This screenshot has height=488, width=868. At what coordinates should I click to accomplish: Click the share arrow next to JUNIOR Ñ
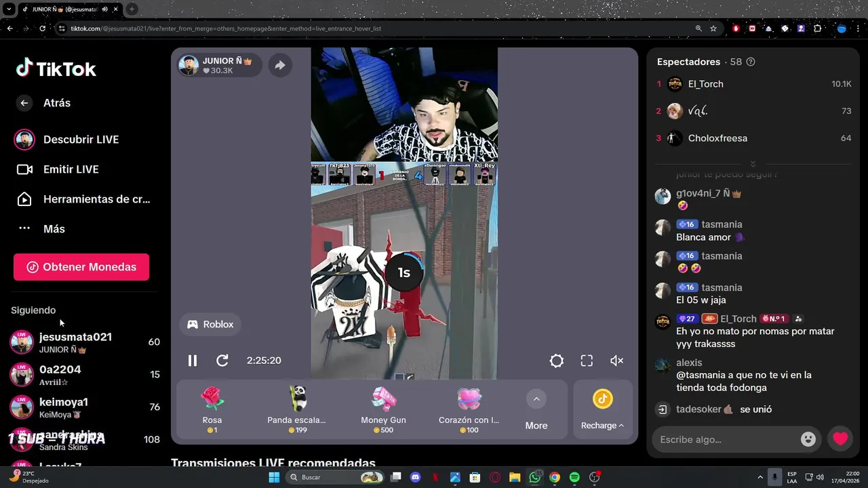coord(279,65)
